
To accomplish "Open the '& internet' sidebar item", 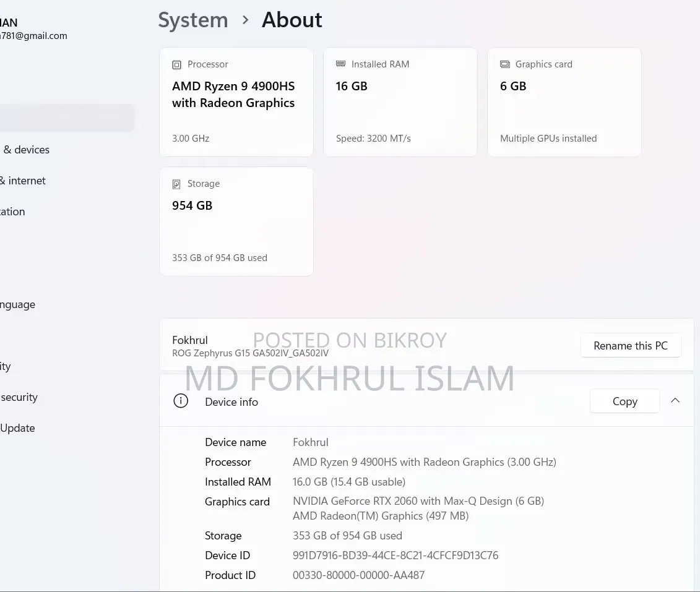I will (x=23, y=181).
